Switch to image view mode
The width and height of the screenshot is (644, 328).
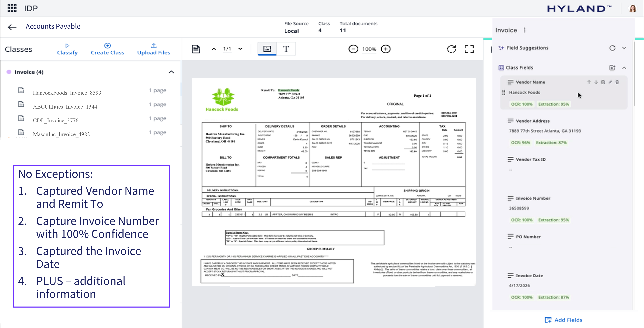pos(267,49)
